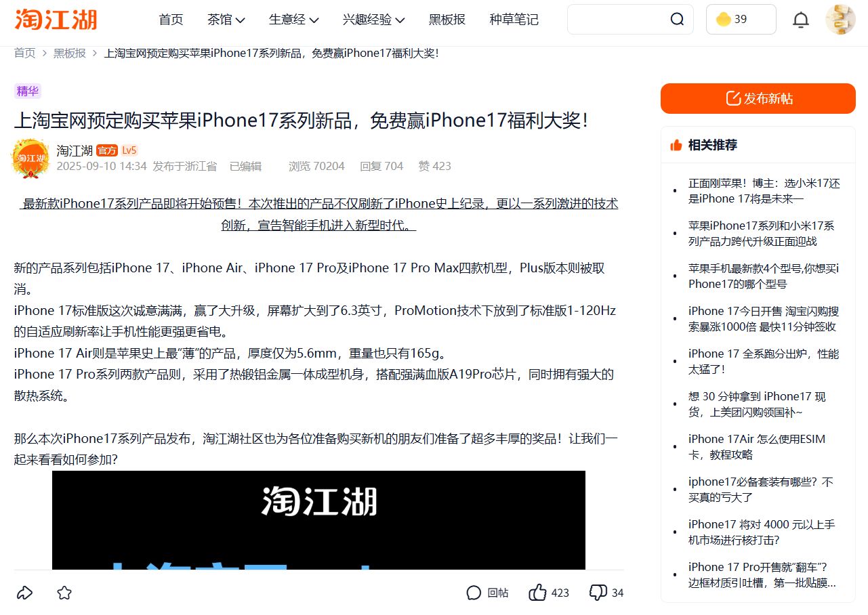Click the comment bubble 回帖 icon
The width and height of the screenshot is (868, 615).
point(474,592)
